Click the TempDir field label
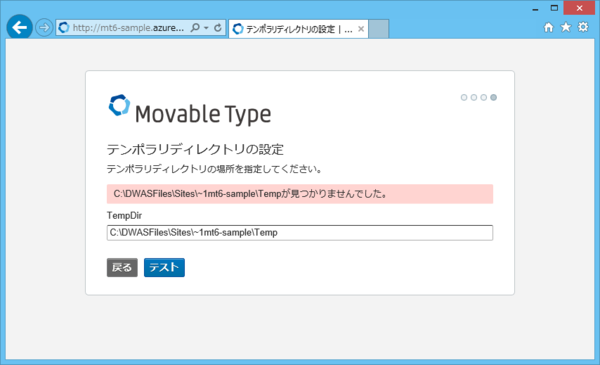The width and height of the screenshot is (600, 365). point(124,216)
